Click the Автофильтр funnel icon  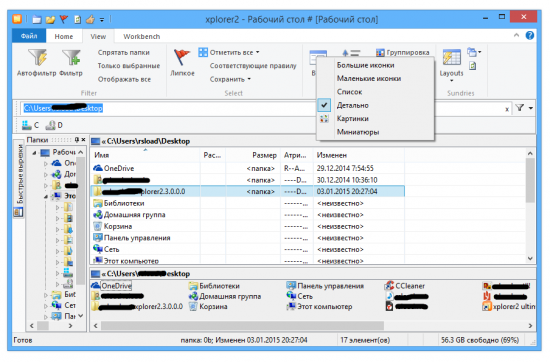(38, 58)
